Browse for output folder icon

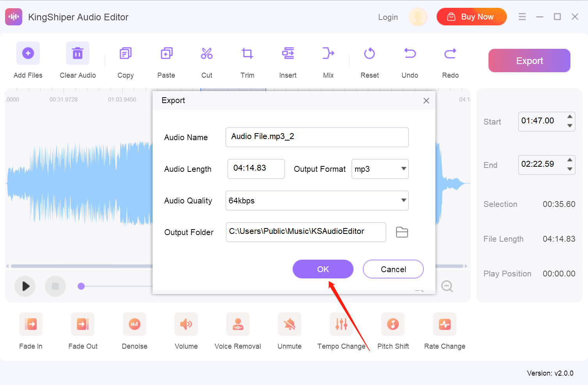point(402,232)
